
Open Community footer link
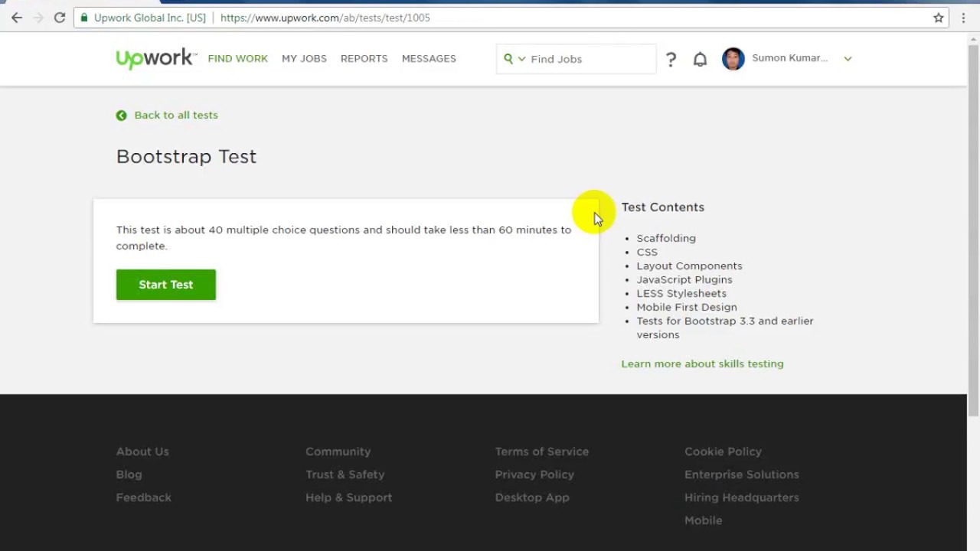(338, 452)
